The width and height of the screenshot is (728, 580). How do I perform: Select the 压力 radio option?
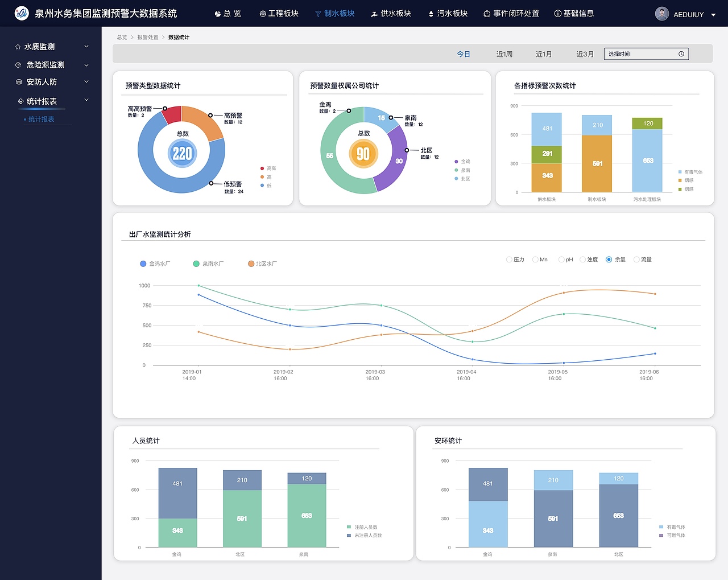pos(509,260)
